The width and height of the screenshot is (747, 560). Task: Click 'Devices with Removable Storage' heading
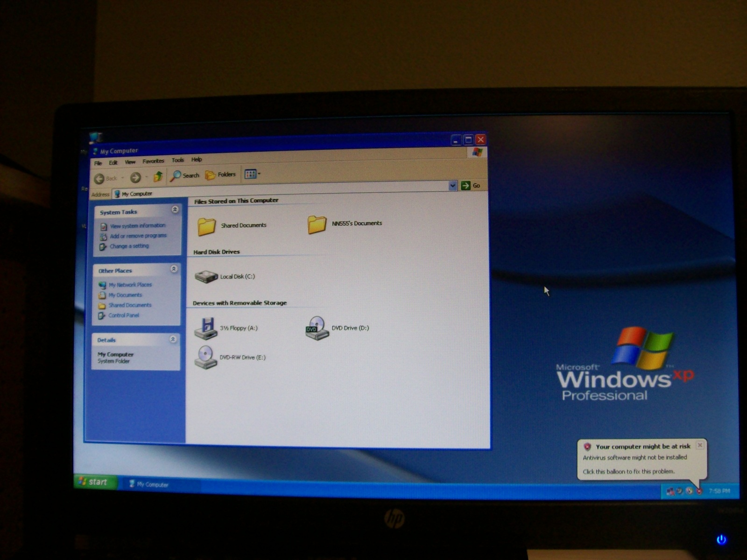coord(240,303)
